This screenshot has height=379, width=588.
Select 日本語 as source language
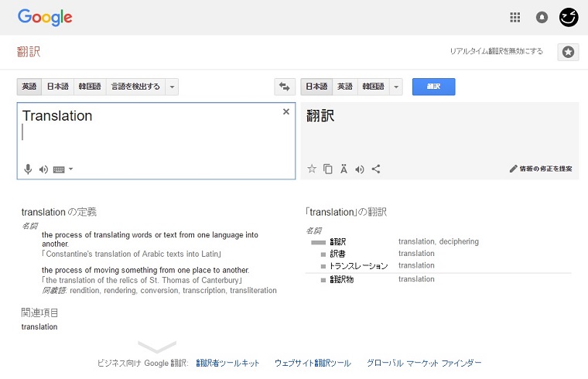pos(58,87)
